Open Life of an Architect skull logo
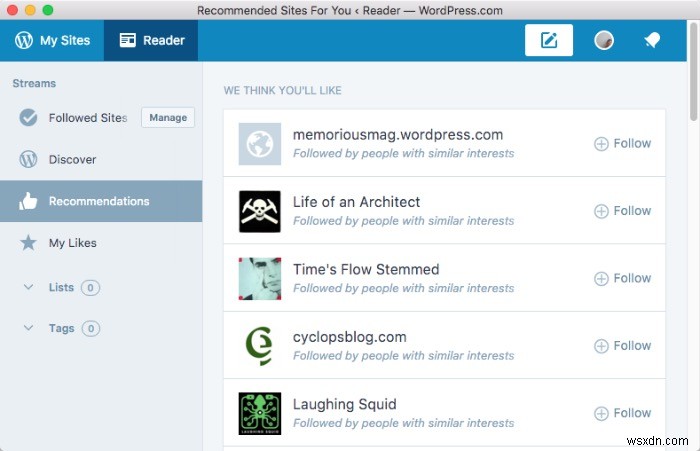Screen dimensions: 700x451 click(260, 211)
